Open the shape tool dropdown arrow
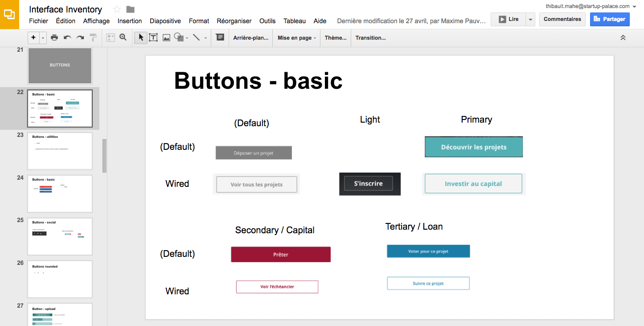Viewport: 644px width, 326px height. point(187,38)
